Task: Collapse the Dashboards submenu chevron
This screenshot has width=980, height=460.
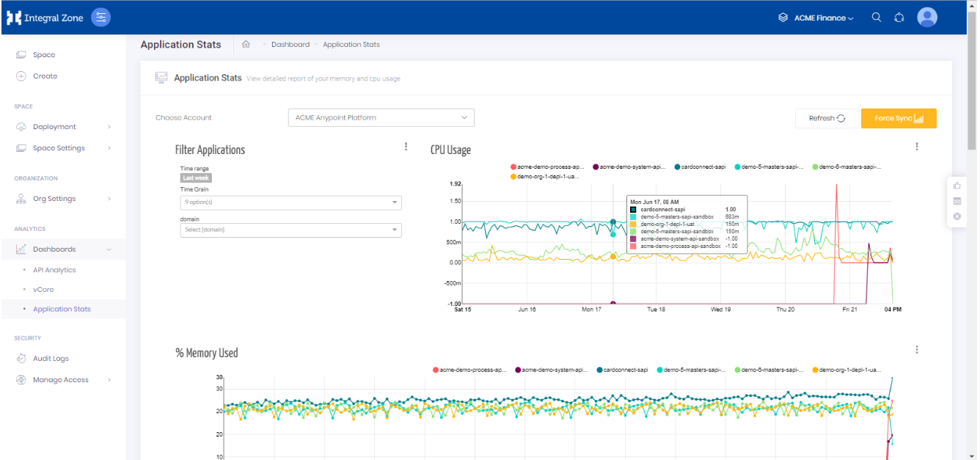Action: 109,249
